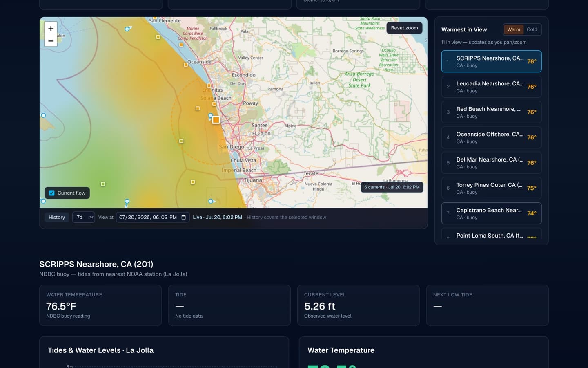
Task: Click the current-flow circle next to SCRIPPS marker
Action: [x=211, y=116]
